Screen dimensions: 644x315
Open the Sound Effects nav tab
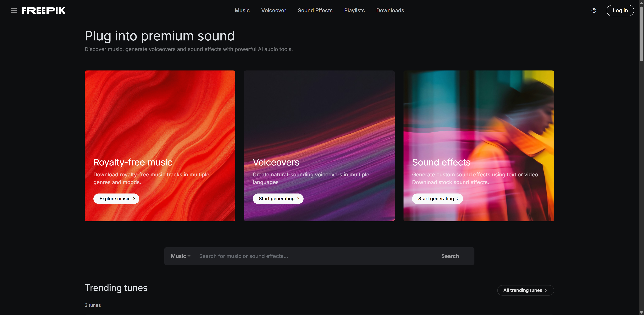[315, 11]
